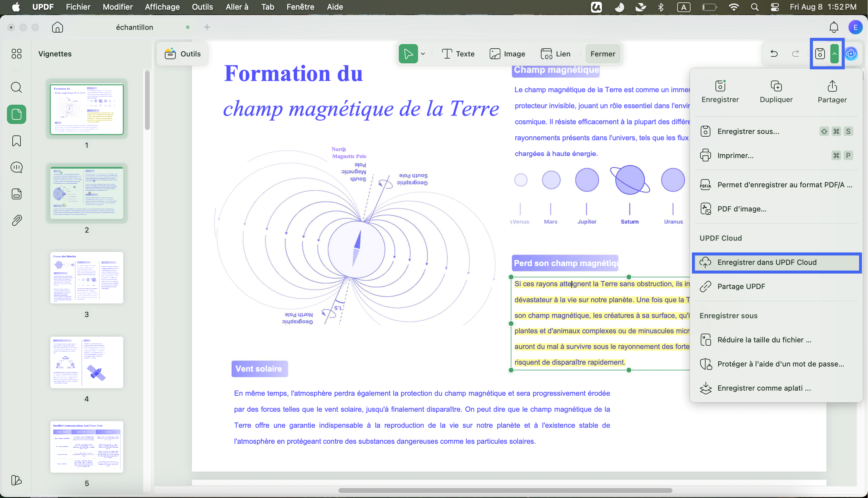The image size is (868, 498).
Task: Click the Outils toolbar button
Action: [182, 54]
